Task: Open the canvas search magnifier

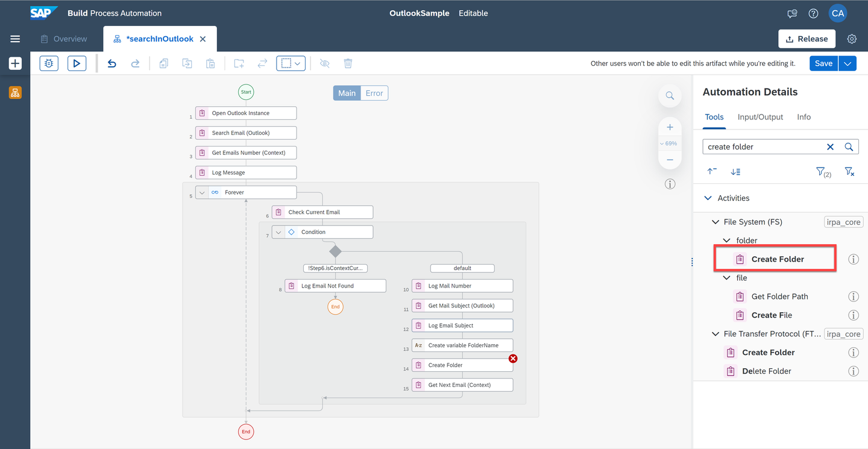Action: [670, 96]
